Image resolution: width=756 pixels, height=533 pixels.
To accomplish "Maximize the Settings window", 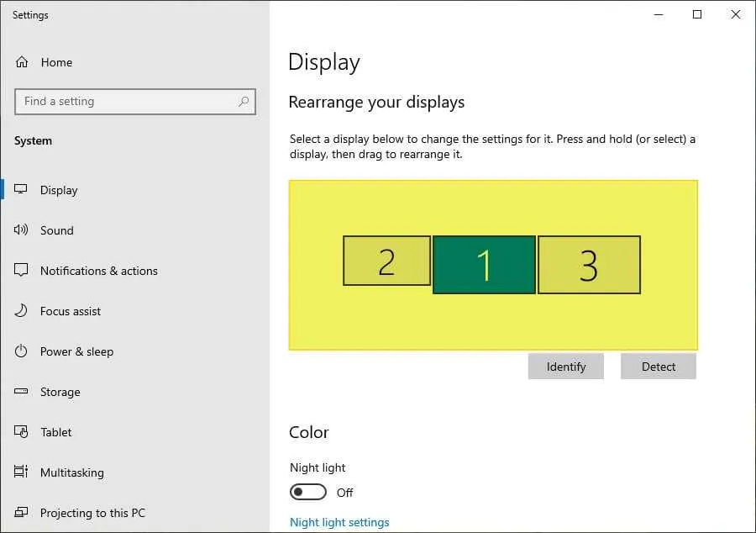I will pyautogui.click(x=697, y=14).
